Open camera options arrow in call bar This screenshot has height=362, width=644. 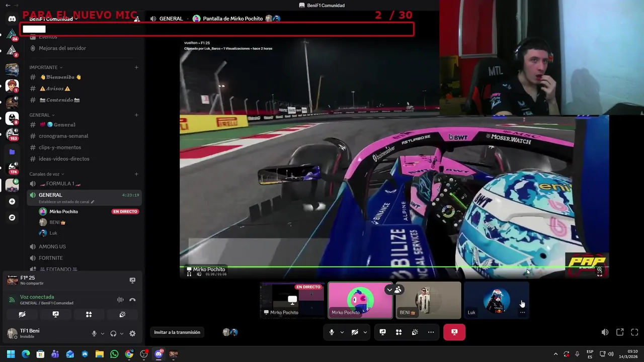click(365, 332)
